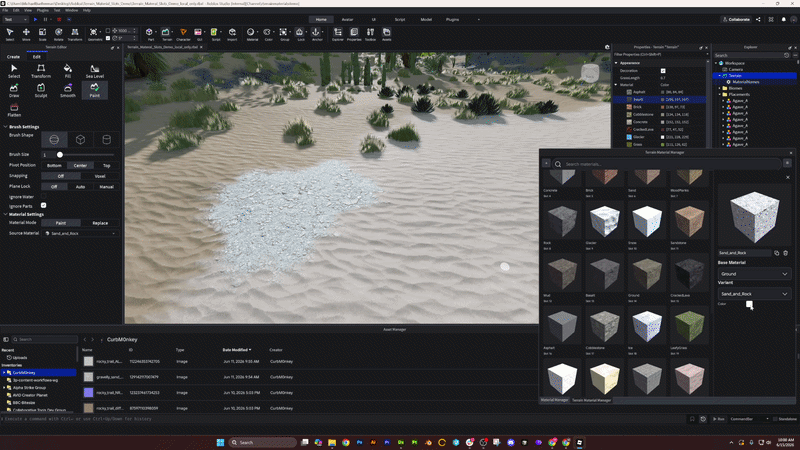Pick the Sea Level tool
The height and width of the screenshot is (450, 800).
click(94, 71)
